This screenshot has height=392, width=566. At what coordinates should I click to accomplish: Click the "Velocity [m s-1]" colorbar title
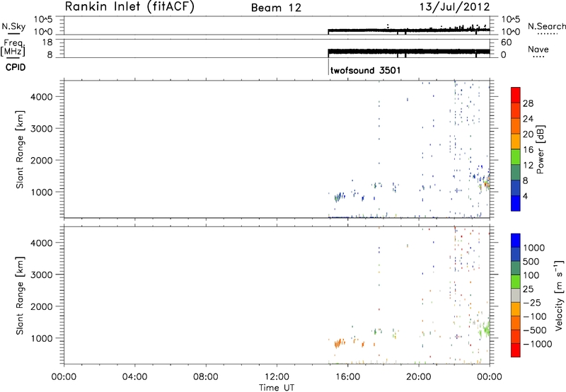559,295
